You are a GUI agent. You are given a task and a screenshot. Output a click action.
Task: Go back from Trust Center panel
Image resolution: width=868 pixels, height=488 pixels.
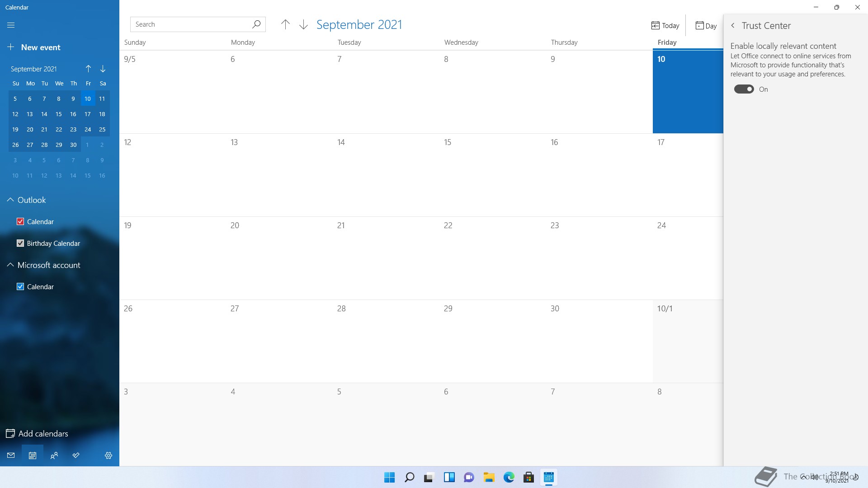[x=733, y=26]
